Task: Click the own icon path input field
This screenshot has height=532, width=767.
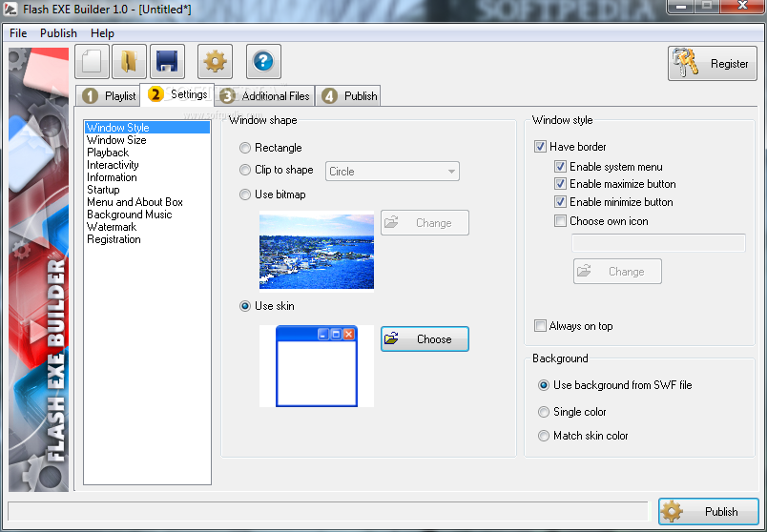Action: [x=658, y=243]
